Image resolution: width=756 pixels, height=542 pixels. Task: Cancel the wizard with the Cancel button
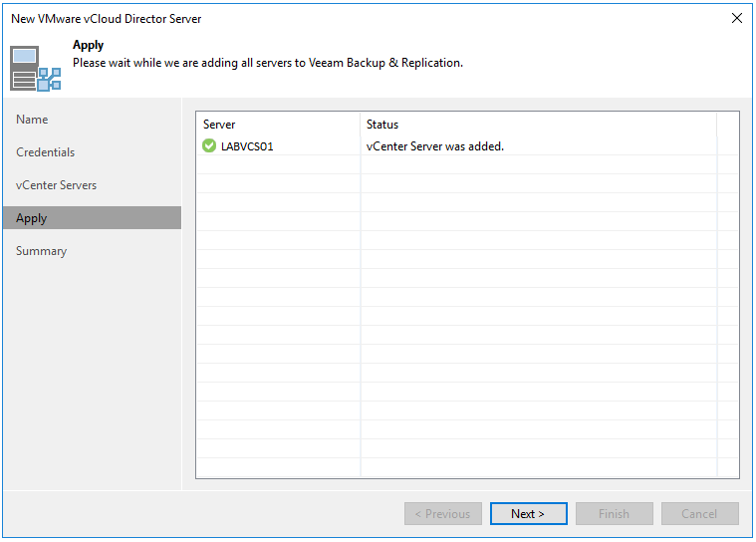point(699,514)
